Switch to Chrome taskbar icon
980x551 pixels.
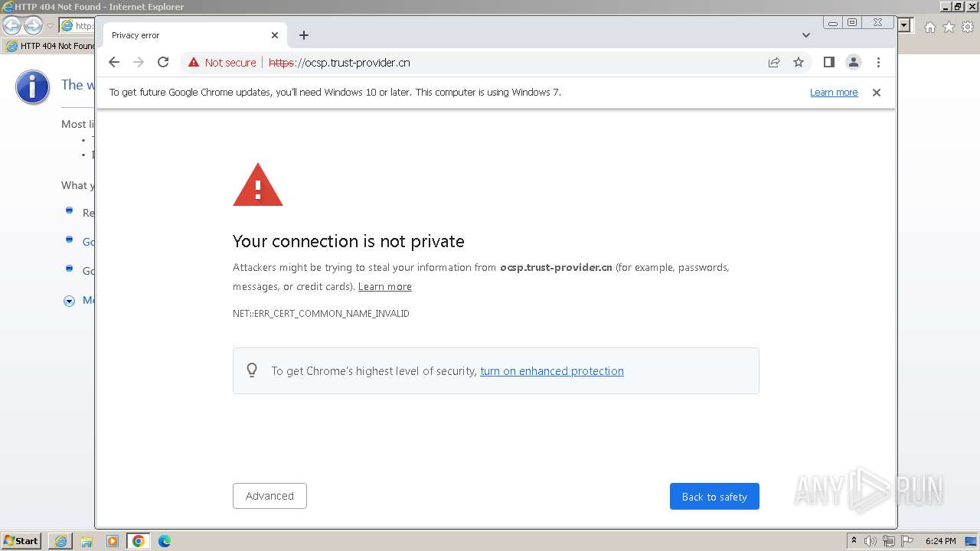pos(139,541)
